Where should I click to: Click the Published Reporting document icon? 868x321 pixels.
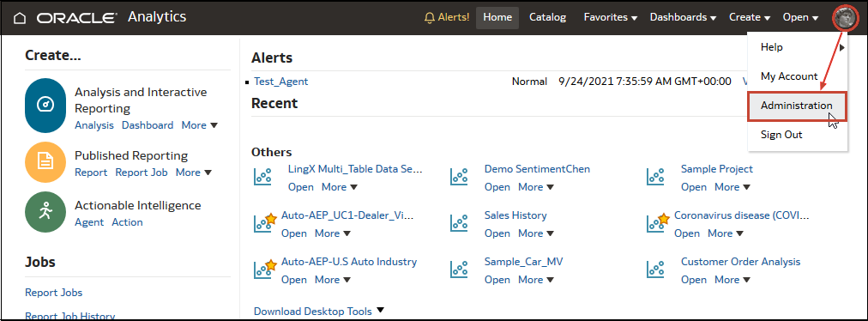(x=45, y=161)
